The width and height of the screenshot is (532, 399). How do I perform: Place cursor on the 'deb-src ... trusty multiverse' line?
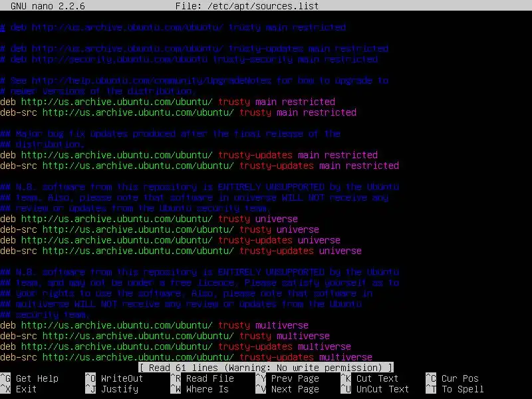[165, 336]
